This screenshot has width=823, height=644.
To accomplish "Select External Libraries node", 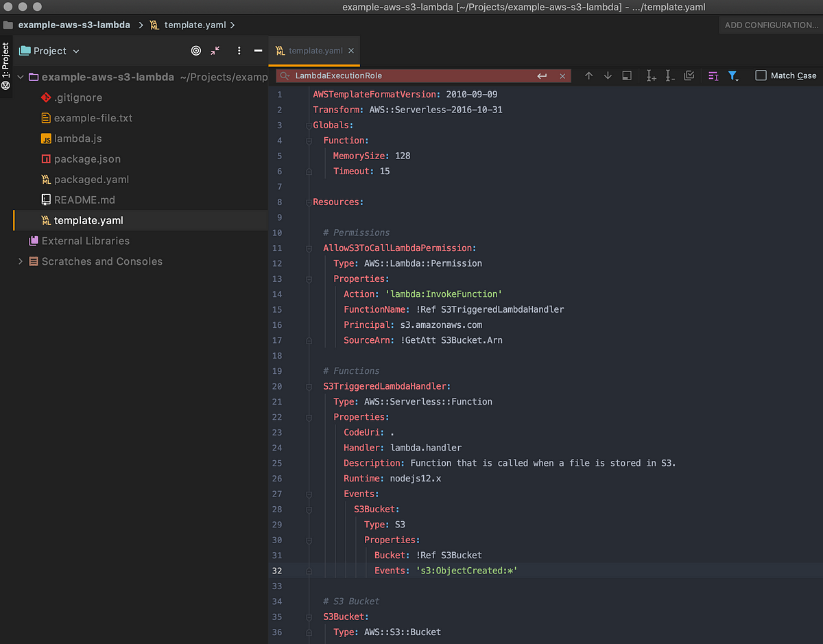I will coord(85,241).
